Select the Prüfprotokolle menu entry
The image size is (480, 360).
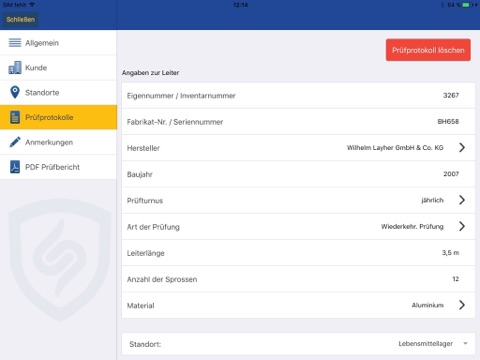[x=58, y=117]
